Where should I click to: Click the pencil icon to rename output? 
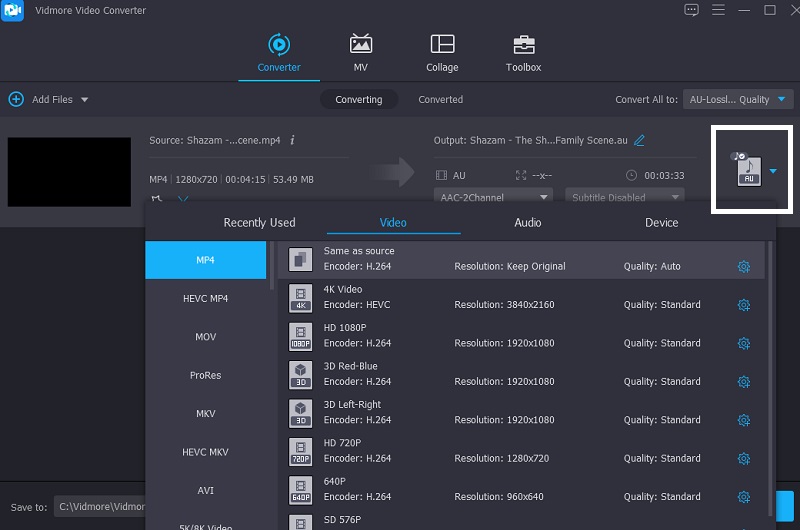pyautogui.click(x=640, y=140)
